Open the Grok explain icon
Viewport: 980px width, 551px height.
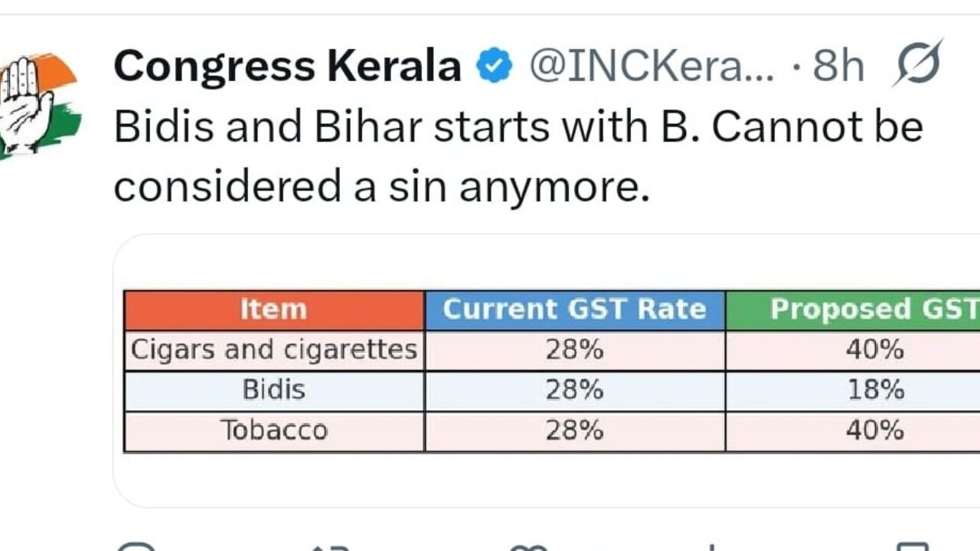coord(918,64)
